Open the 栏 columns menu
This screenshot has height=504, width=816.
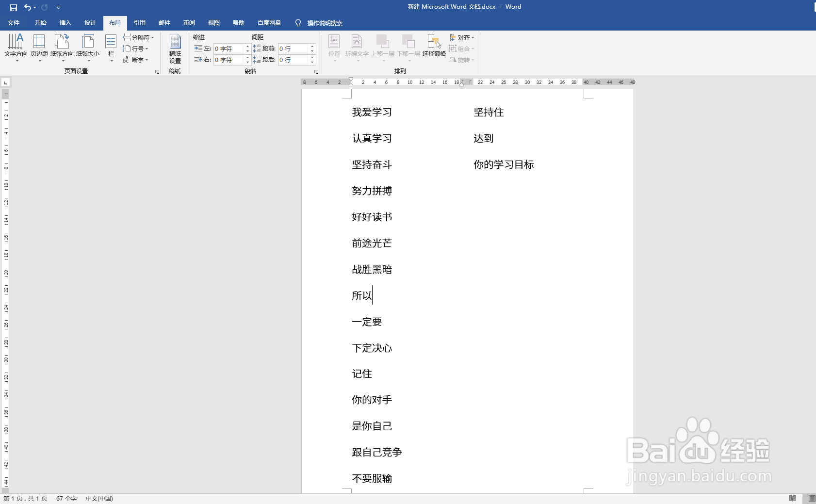(x=111, y=48)
